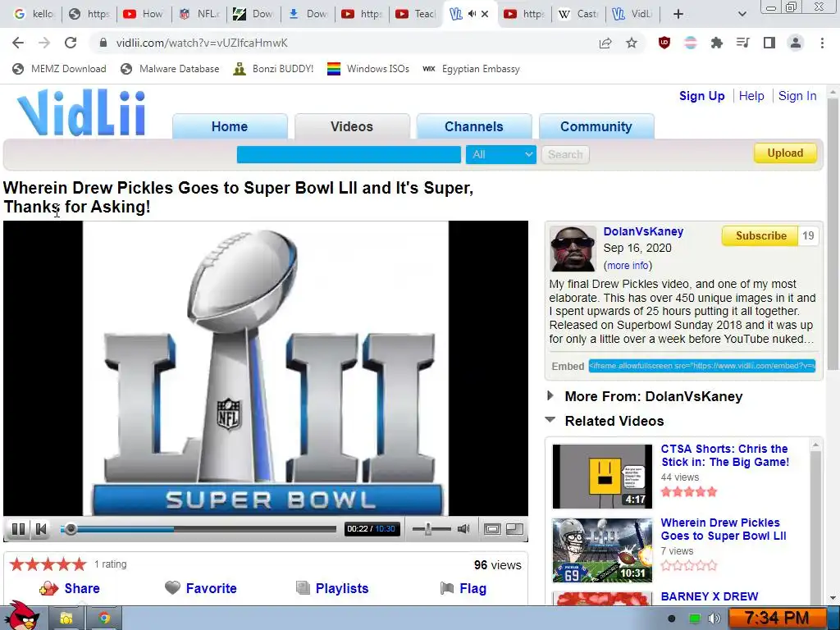Close the current VidLii tab

pos(485,14)
